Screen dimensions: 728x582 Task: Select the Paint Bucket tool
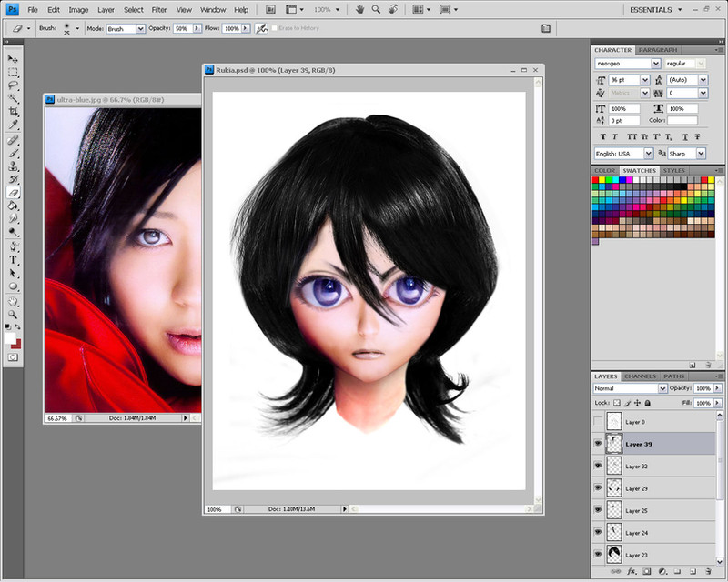pos(13,206)
